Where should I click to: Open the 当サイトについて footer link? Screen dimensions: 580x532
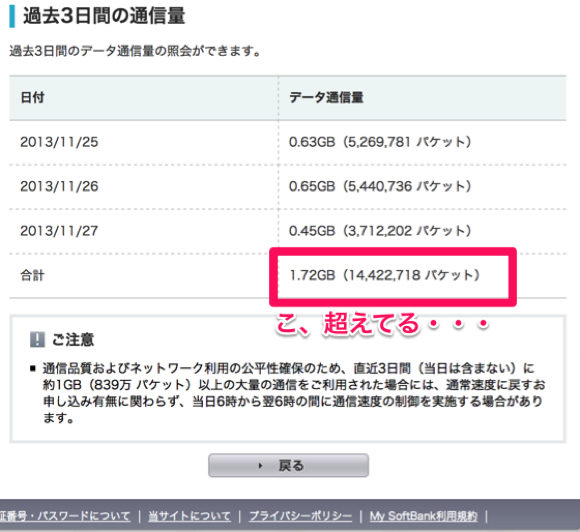tap(189, 516)
